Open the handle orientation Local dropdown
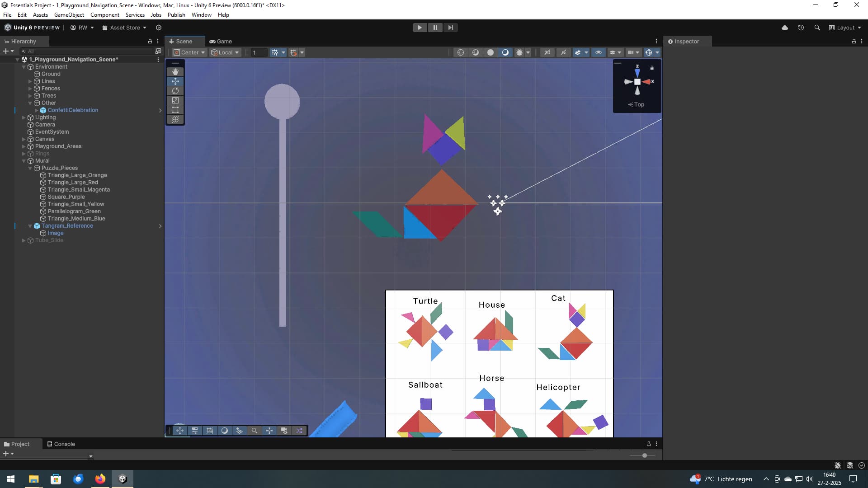This screenshot has width=868, height=488. click(x=225, y=52)
